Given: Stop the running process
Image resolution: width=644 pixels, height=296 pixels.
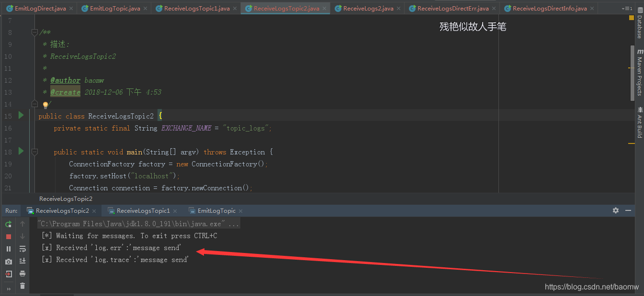Looking at the screenshot, I should pos(8,236).
